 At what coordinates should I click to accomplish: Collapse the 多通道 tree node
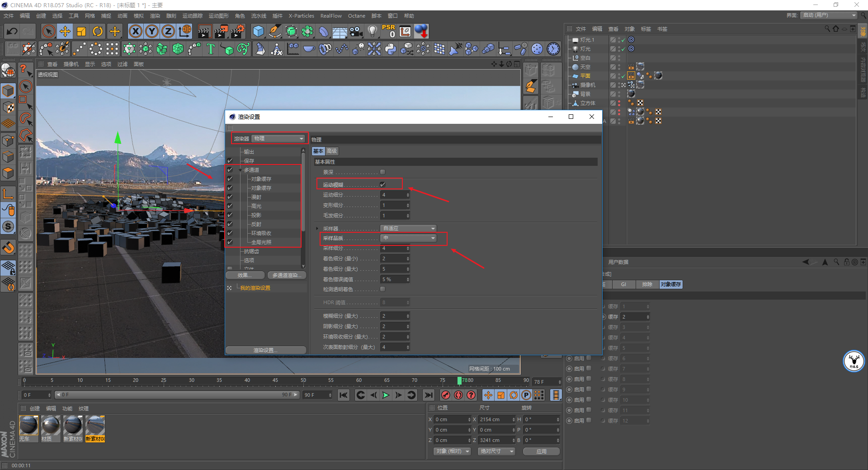(240, 170)
